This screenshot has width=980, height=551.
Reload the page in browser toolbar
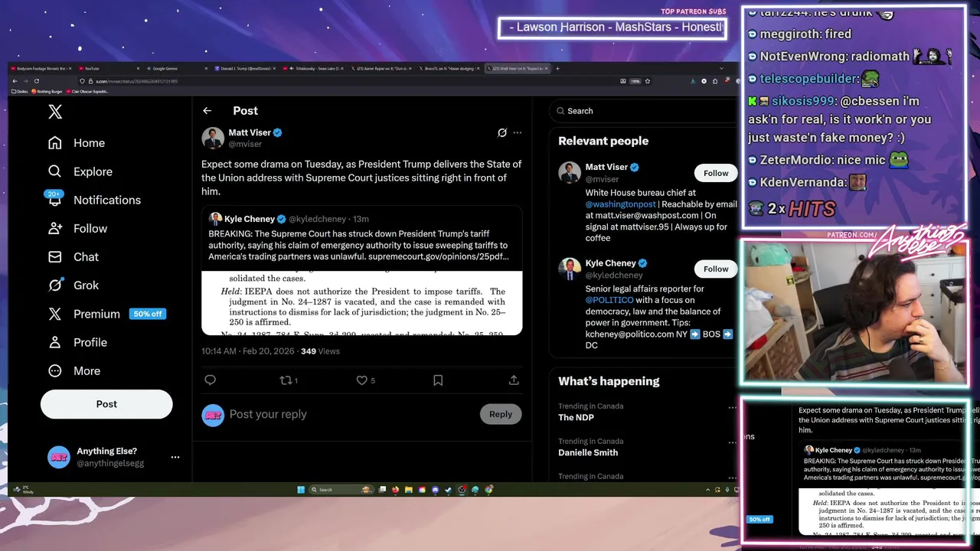click(x=36, y=81)
